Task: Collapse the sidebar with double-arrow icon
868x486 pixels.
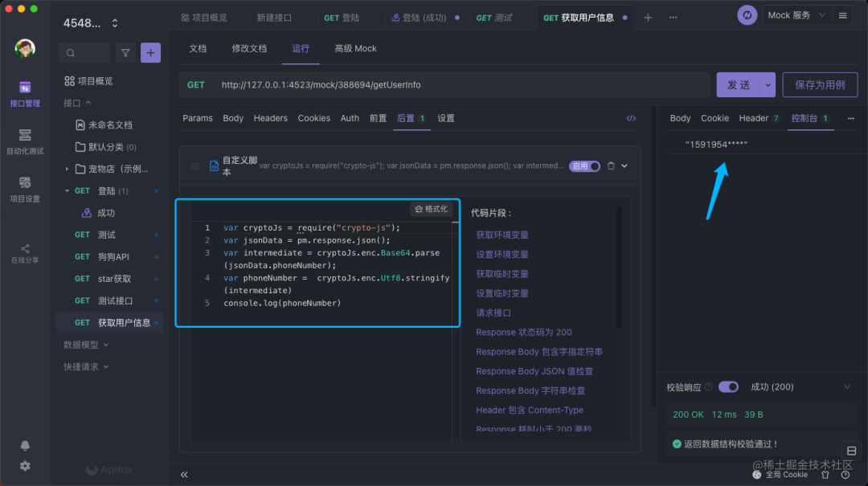Action: point(184,475)
